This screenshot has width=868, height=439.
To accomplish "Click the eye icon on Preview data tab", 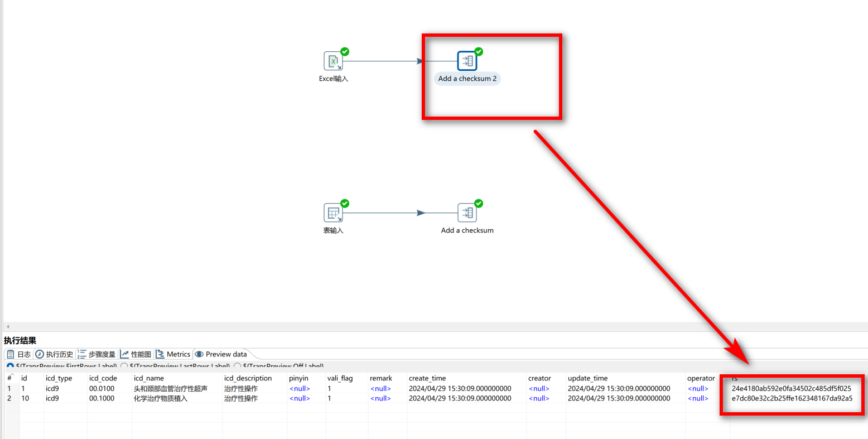I will [x=199, y=354].
